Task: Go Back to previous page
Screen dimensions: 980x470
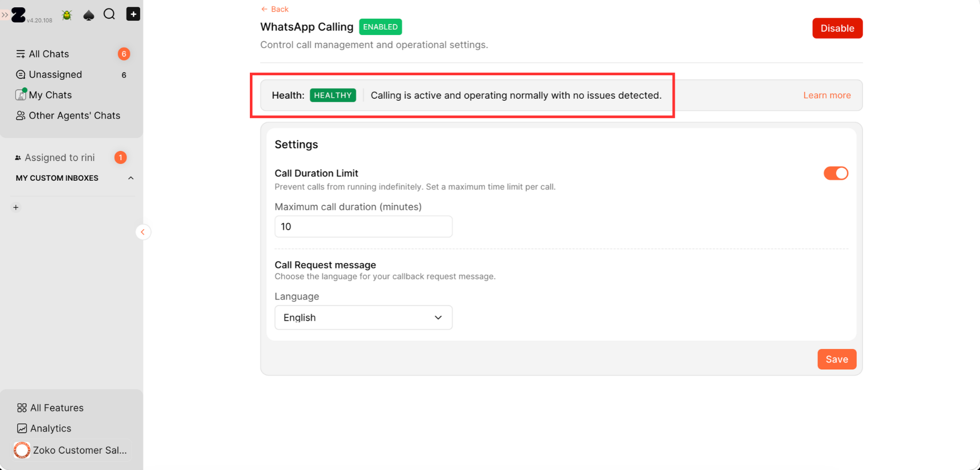Action: 274,9
